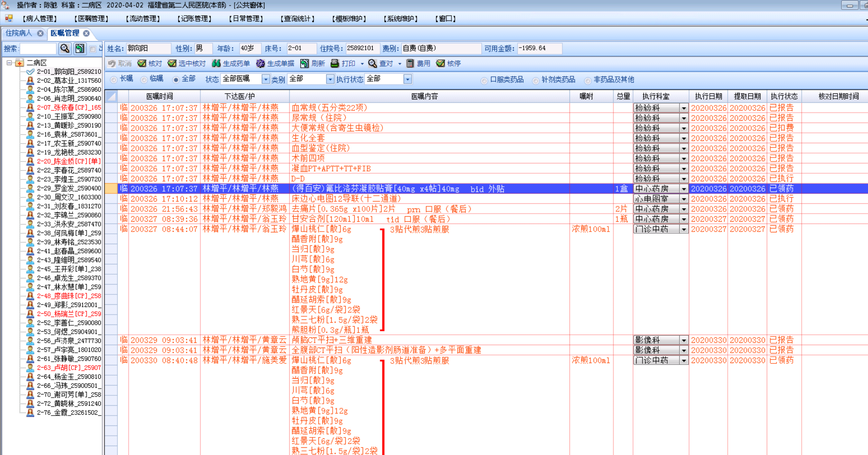868x455 pixels.
Task: Open the 状态 全部医嘱 dropdown
Action: 265,79
